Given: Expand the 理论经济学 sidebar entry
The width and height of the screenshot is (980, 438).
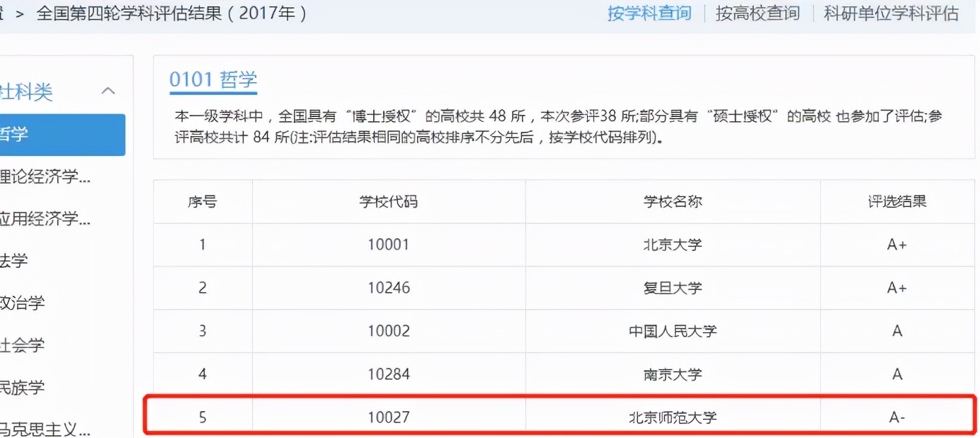Looking at the screenshot, I should [x=42, y=177].
